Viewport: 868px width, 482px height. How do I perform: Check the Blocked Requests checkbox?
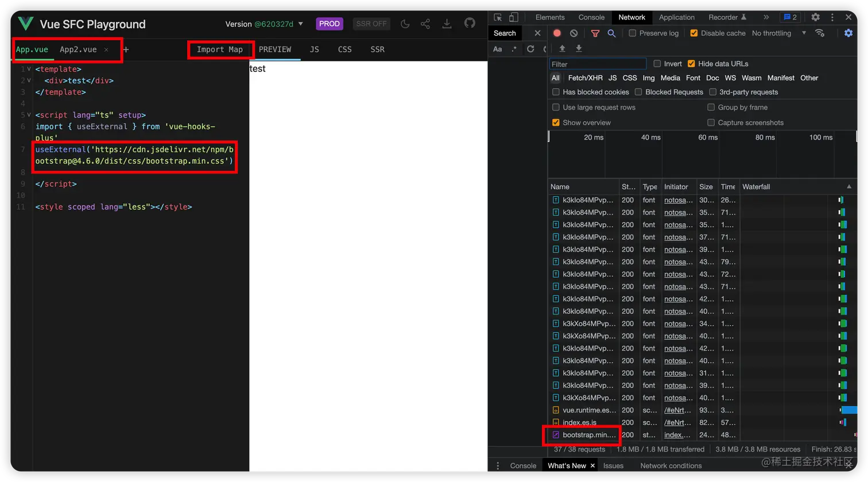coord(638,92)
